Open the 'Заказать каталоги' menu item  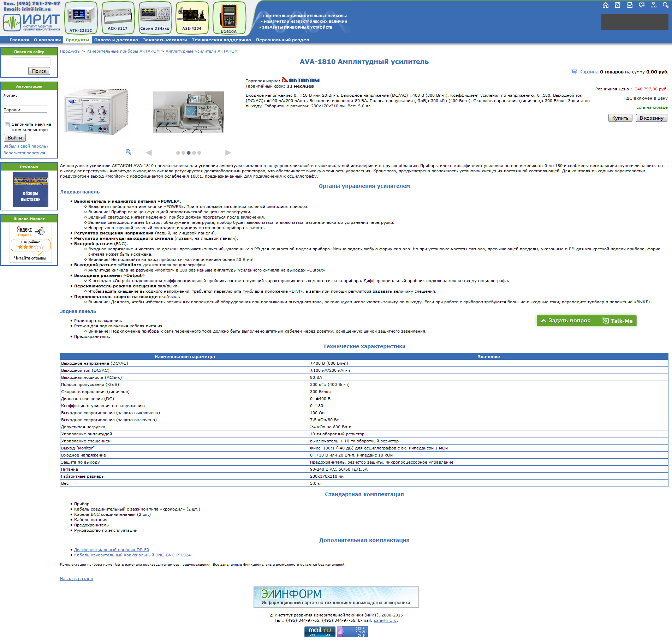pyautogui.click(x=165, y=40)
